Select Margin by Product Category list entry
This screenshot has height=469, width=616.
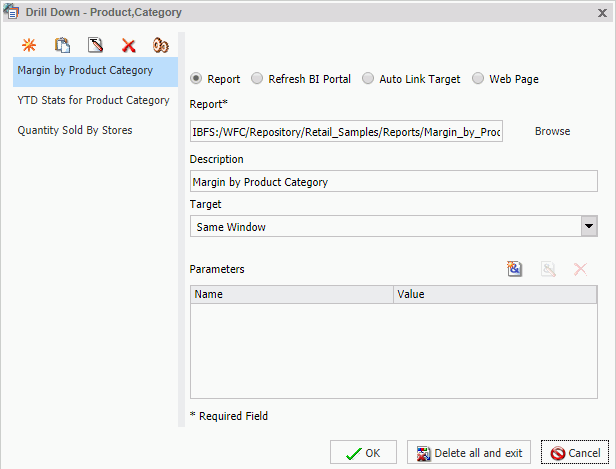85,71
